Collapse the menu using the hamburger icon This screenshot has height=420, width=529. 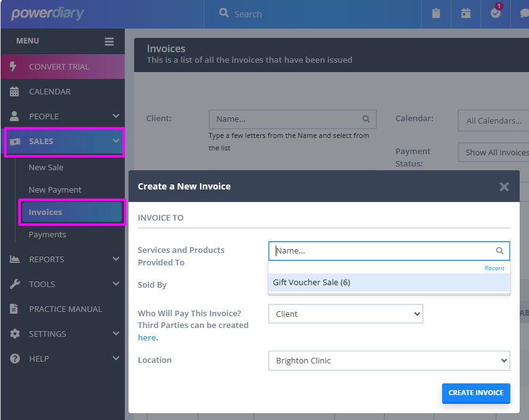pyautogui.click(x=109, y=42)
